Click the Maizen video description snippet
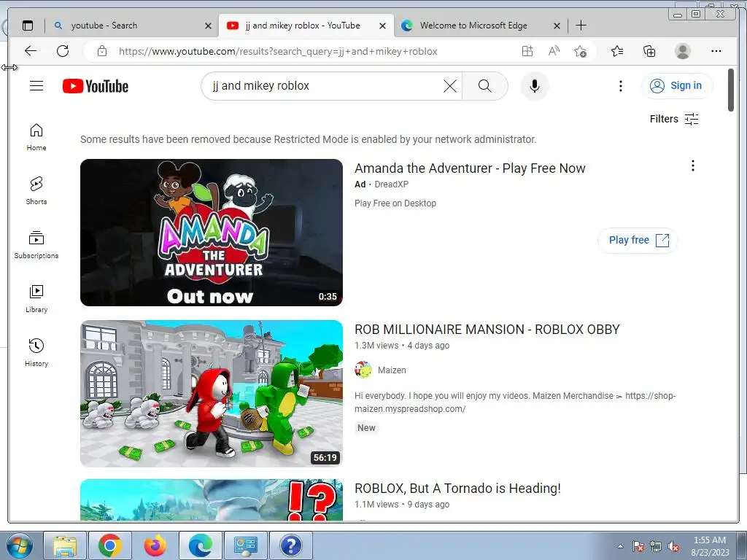Viewport: 747px width, 560px height. point(515,402)
